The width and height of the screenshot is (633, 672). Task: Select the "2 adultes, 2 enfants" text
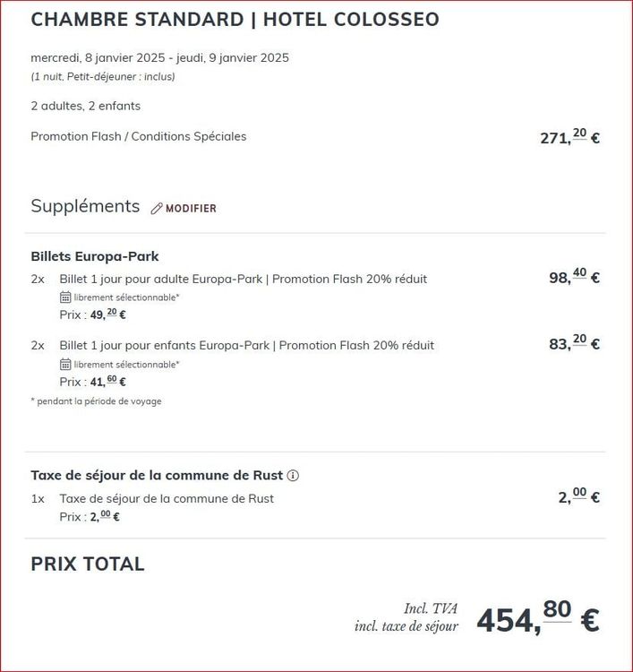click(x=85, y=106)
